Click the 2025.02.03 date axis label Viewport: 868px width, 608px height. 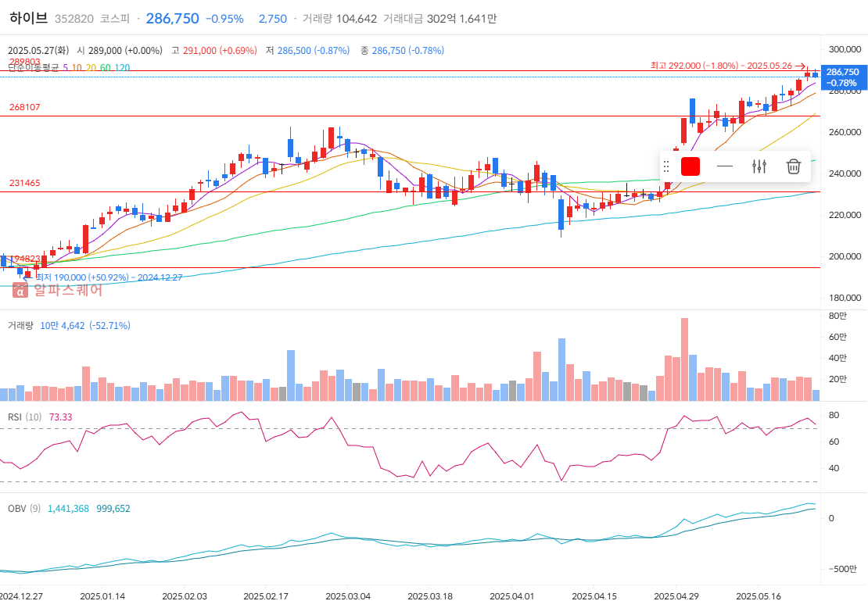pos(185,596)
